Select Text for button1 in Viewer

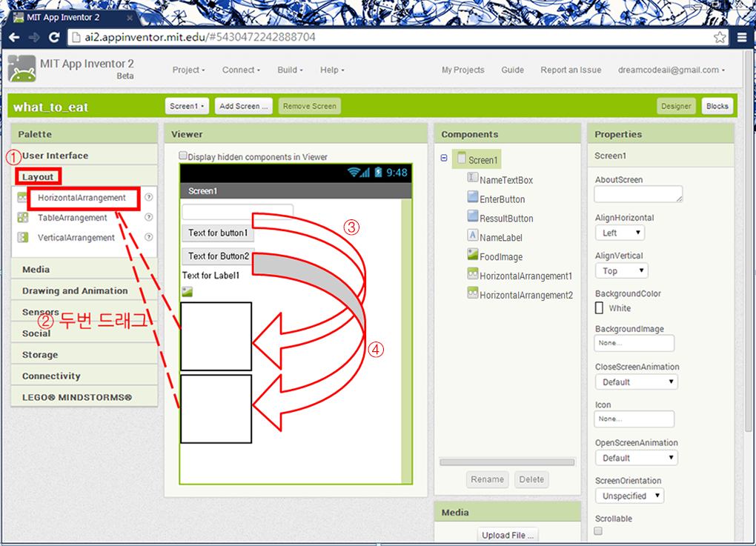218,233
